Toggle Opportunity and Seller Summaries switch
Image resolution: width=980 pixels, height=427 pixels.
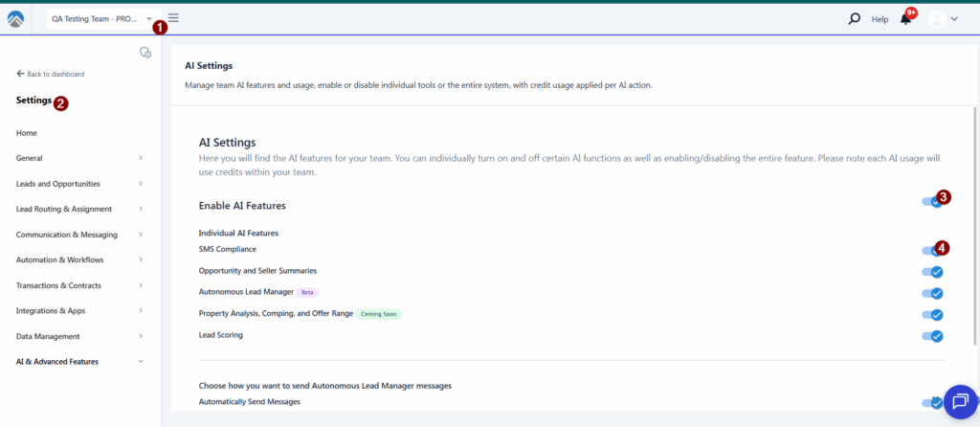pyautogui.click(x=931, y=272)
